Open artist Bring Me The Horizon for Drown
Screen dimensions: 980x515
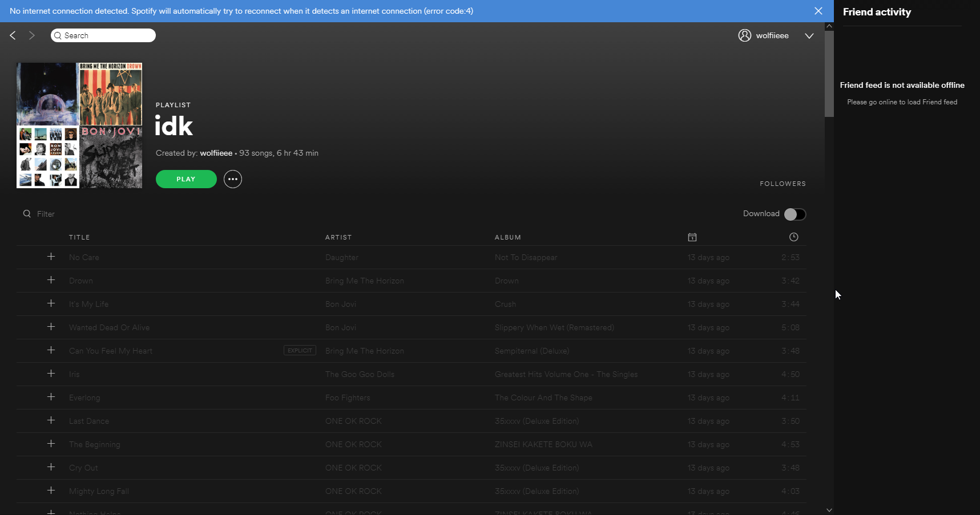point(365,281)
